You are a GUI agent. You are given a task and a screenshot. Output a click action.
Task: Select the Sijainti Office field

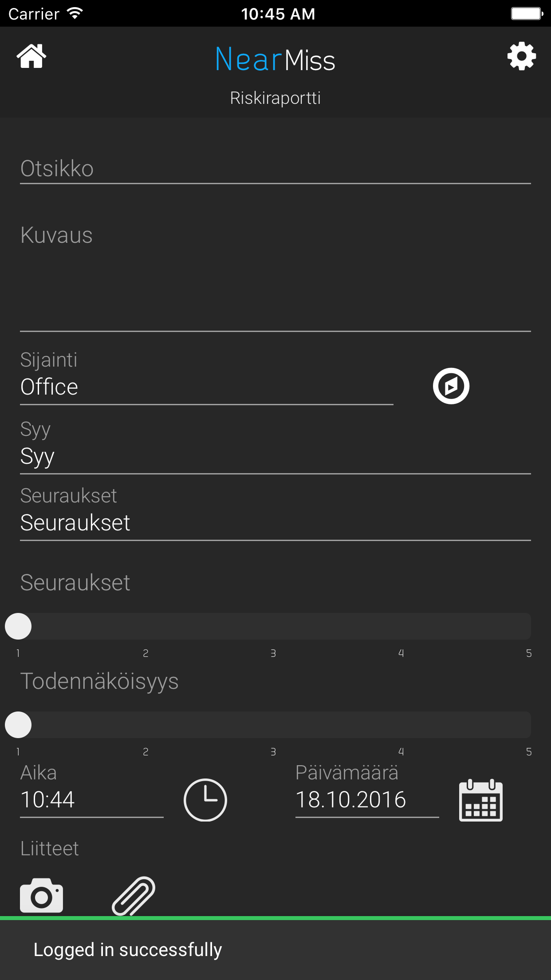tap(207, 387)
